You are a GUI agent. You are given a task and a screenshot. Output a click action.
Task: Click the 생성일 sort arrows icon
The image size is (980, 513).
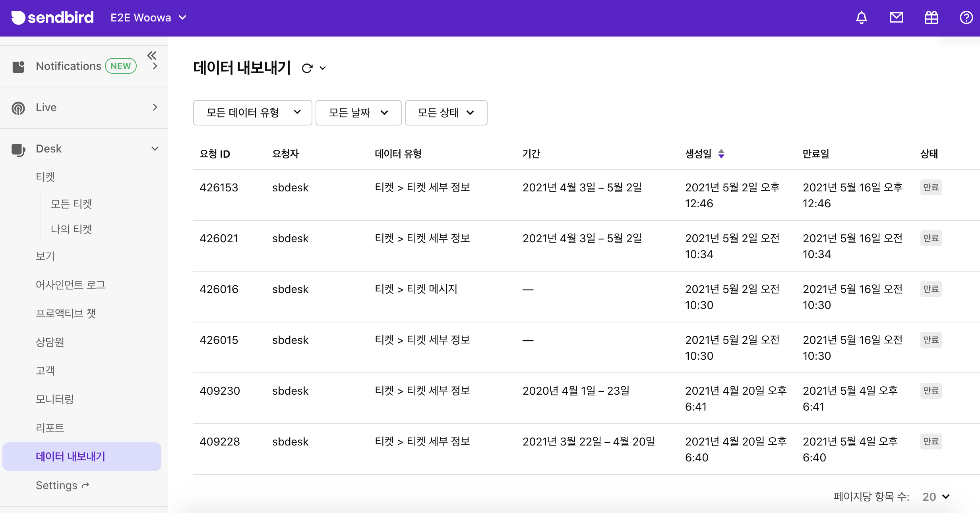click(x=721, y=154)
